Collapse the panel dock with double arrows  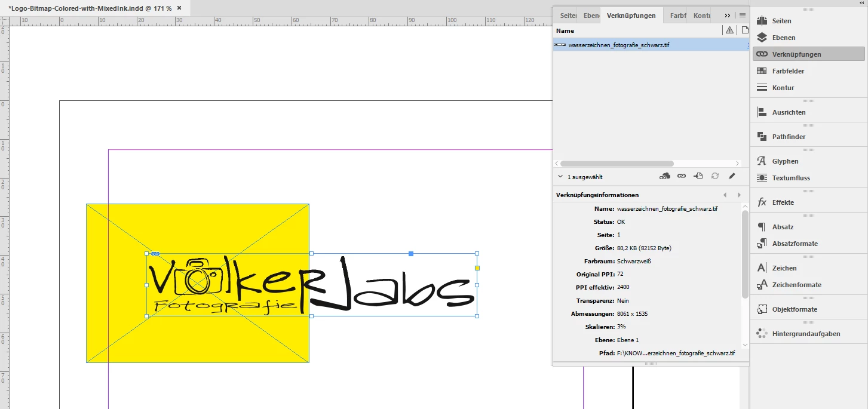861,3
